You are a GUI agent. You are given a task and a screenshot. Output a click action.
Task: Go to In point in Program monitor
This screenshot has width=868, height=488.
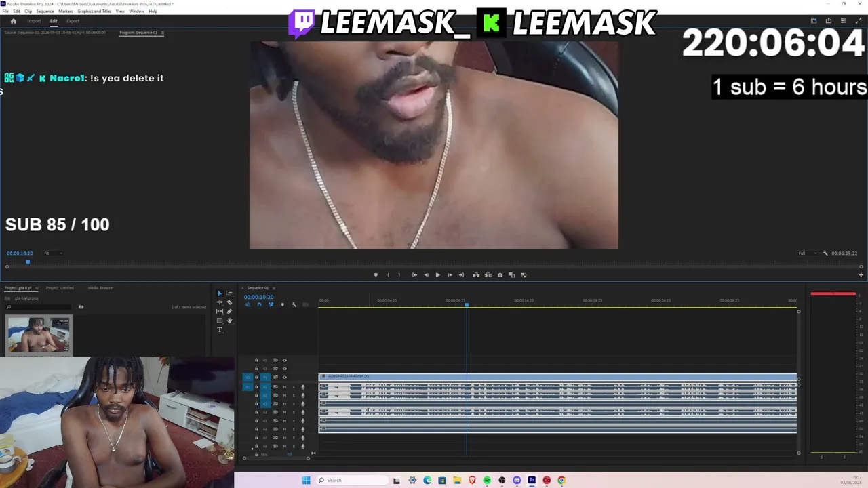pos(414,275)
